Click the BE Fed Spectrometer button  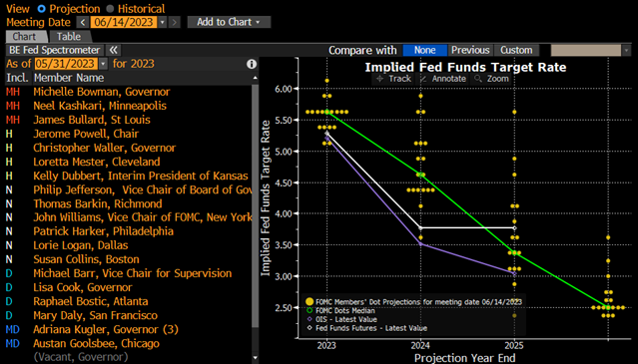click(55, 51)
